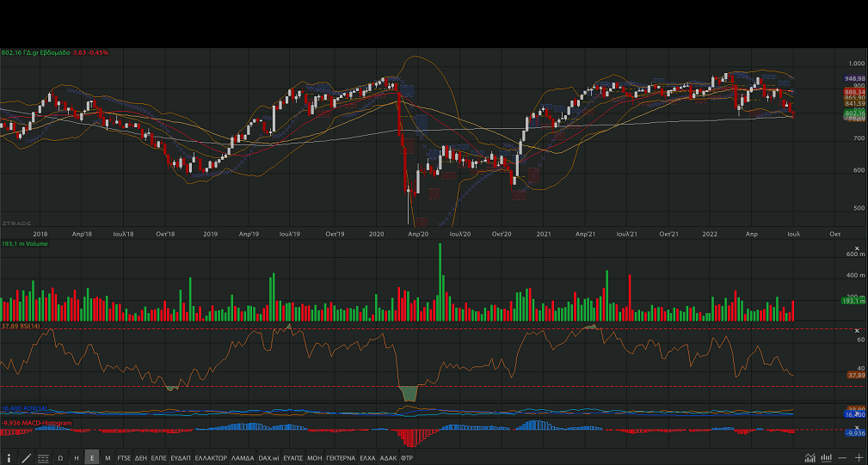The height and width of the screenshot is (465, 868).
Task: Click the 2020 time axis label
Action: 377,234
